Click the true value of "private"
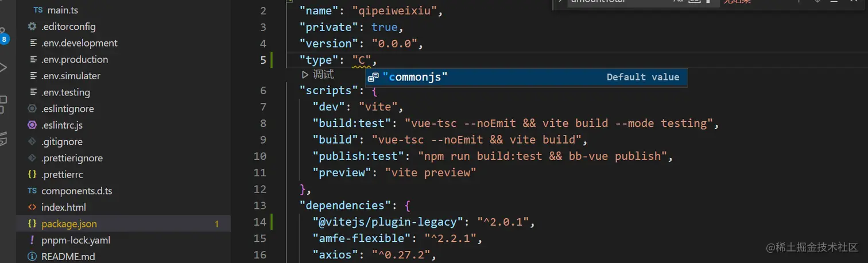This screenshot has width=868, height=263. click(384, 27)
